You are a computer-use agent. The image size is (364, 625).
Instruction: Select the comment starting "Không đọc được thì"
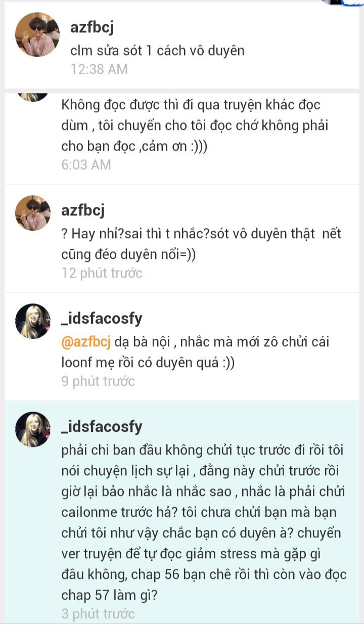[198, 126]
